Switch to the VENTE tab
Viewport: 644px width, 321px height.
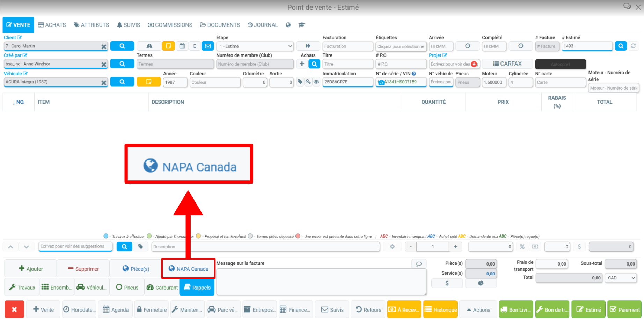pyautogui.click(x=19, y=25)
